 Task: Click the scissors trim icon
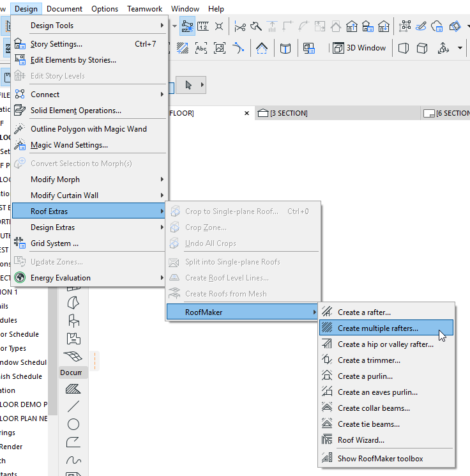[240, 27]
